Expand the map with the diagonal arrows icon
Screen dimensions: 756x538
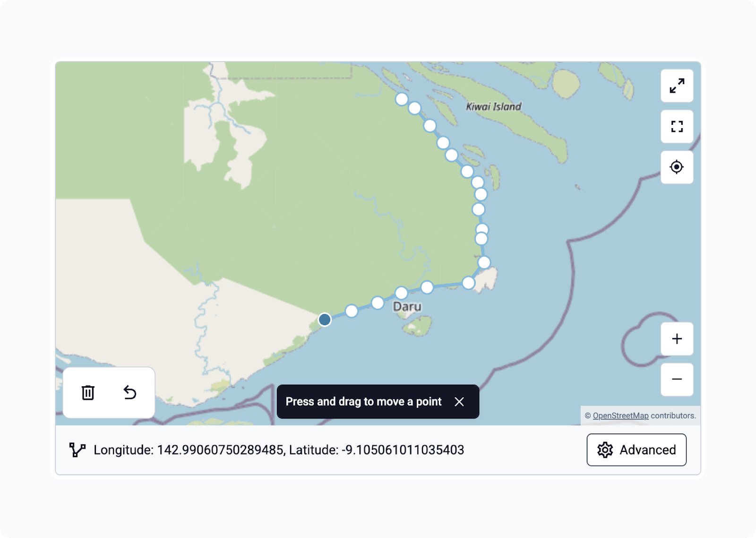(677, 86)
